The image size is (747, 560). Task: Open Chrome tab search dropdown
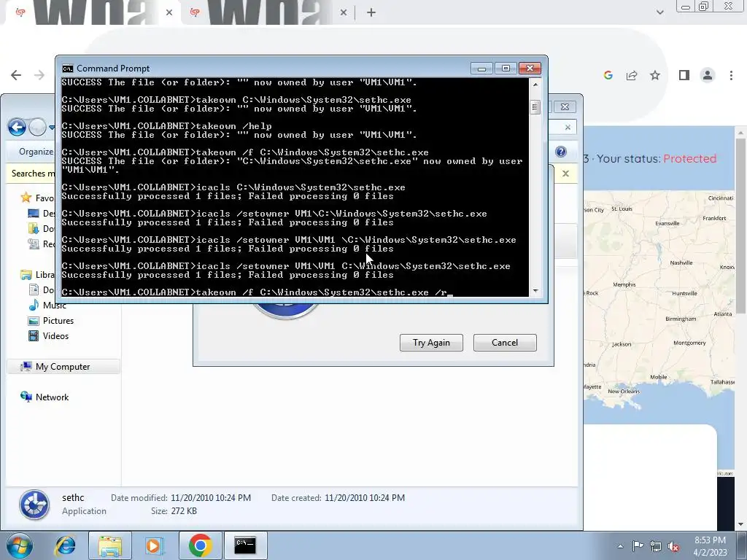(x=659, y=12)
